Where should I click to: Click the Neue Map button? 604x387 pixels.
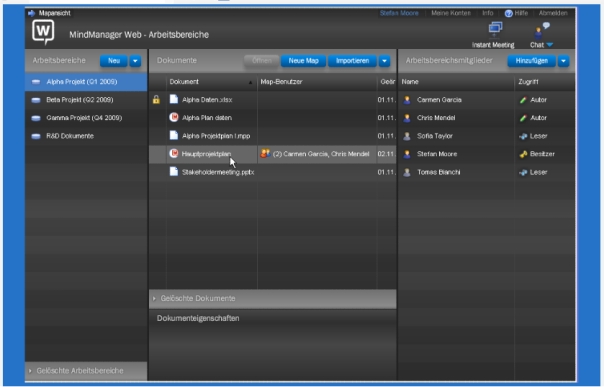[x=304, y=61]
